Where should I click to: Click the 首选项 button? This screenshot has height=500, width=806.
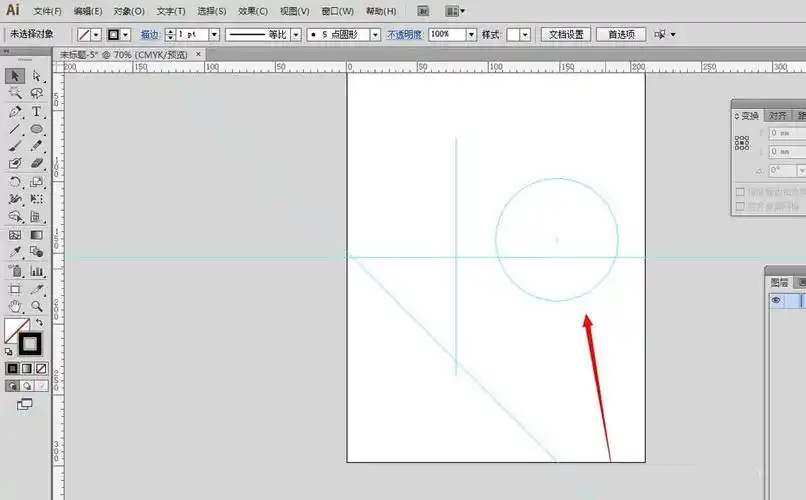click(621, 34)
